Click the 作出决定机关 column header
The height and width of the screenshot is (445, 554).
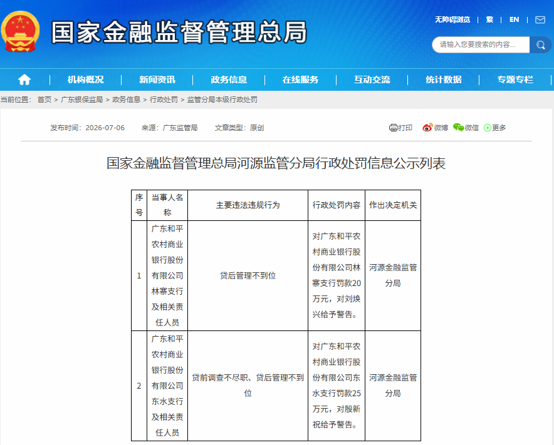pos(393,205)
